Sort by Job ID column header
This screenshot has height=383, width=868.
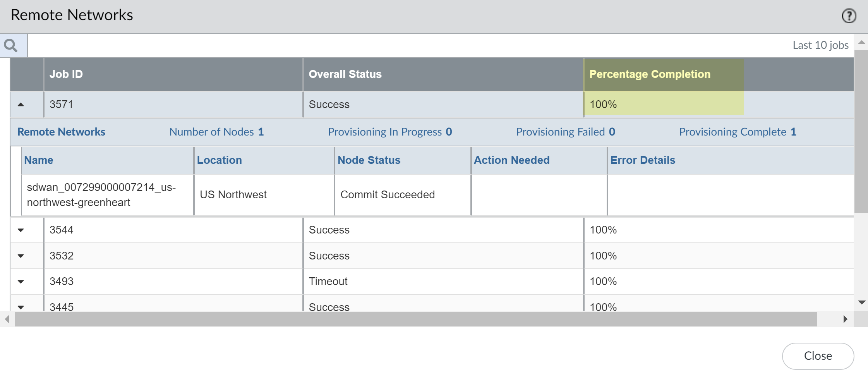coord(66,74)
